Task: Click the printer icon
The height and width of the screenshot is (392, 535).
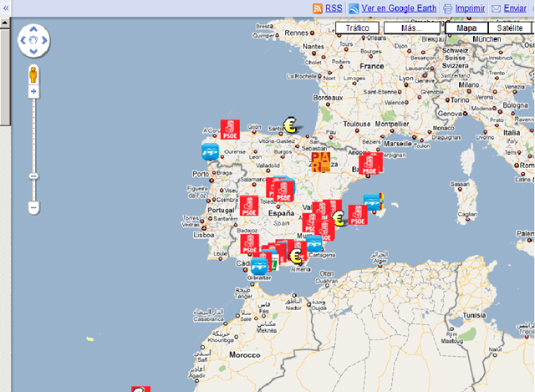Action: [448, 8]
